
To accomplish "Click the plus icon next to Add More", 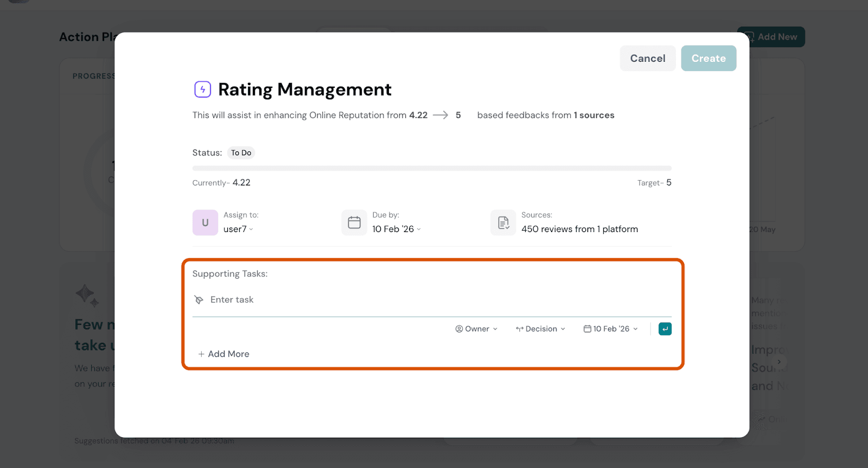I will (x=201, y=354).
